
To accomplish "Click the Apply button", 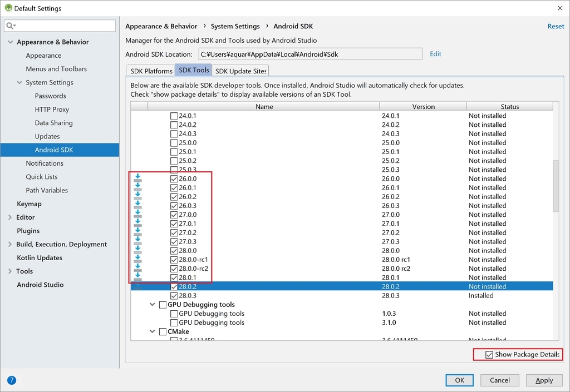I will [544, 380].
